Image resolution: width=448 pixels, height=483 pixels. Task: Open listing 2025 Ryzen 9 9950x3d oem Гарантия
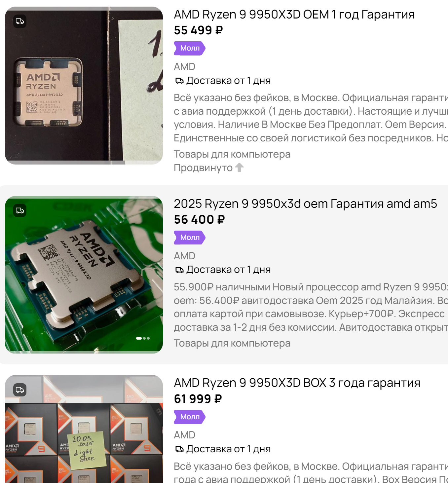[305, 204]
